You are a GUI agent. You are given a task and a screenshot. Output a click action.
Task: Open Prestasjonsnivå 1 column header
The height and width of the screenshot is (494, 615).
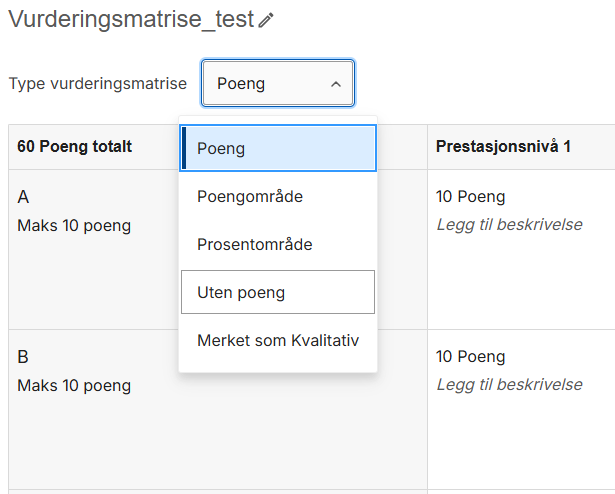(x=503, y=146)
